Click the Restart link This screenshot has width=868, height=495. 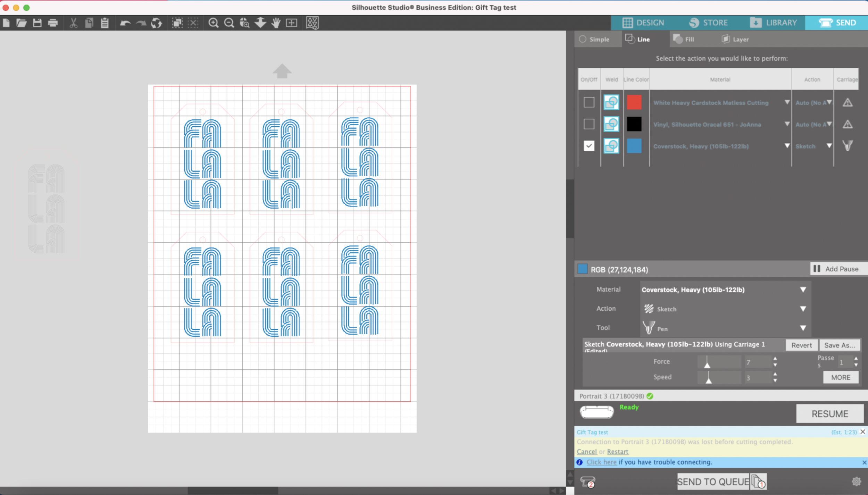tap(617, 452)
